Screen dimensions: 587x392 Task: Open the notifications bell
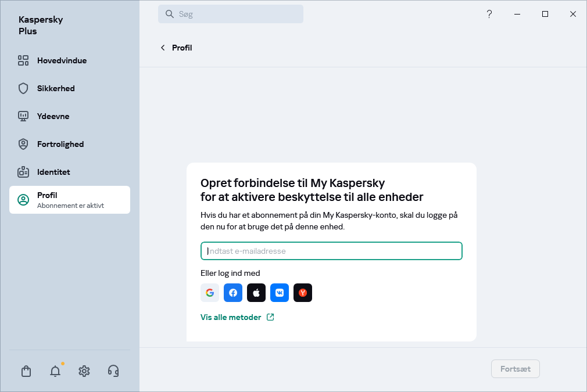[x=55, y=371]
